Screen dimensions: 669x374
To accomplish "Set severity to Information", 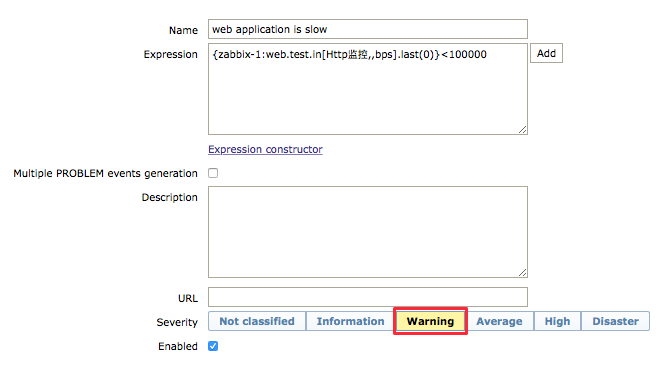I will 350,321.
